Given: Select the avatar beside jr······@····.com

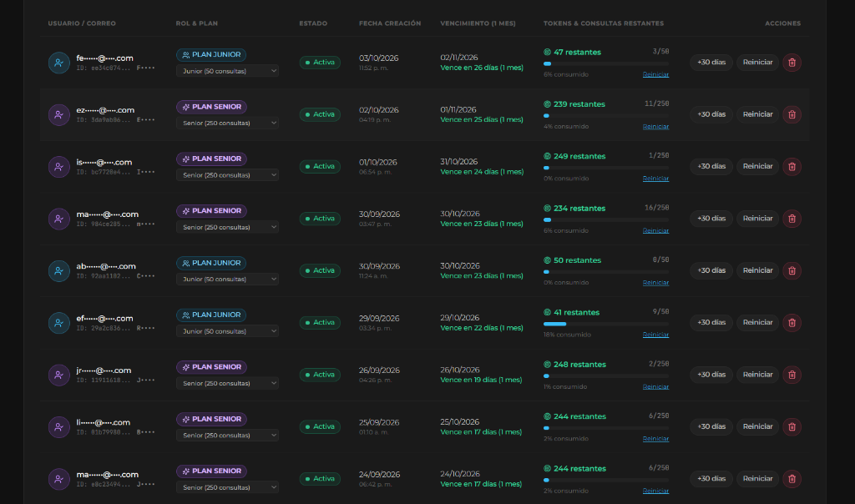Looking at the screenshot, I should pyautogui.click(x=59, y=375).
